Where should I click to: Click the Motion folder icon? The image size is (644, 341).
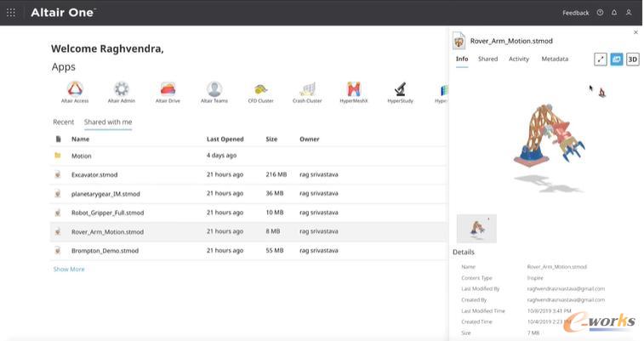(58, 156)
